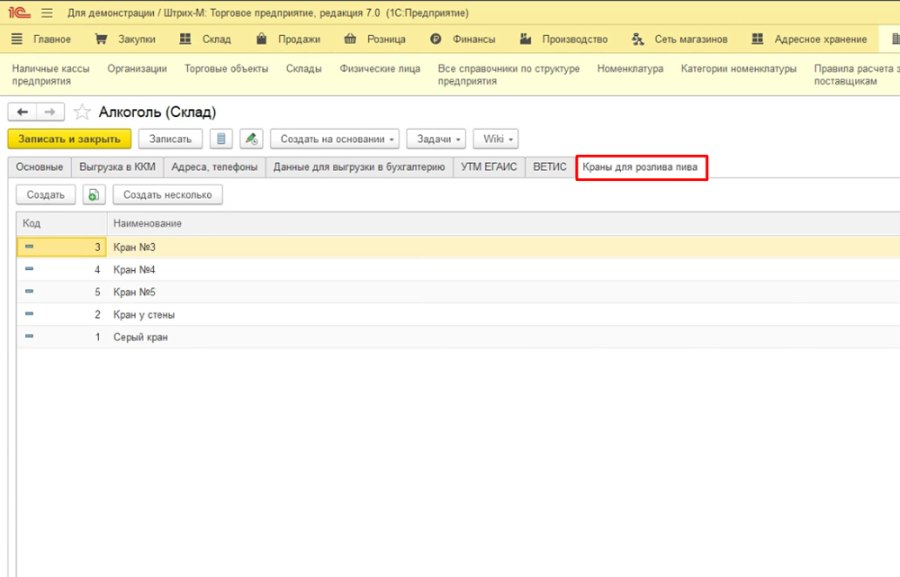Go forward with the right arrow button

coord(51,112)
